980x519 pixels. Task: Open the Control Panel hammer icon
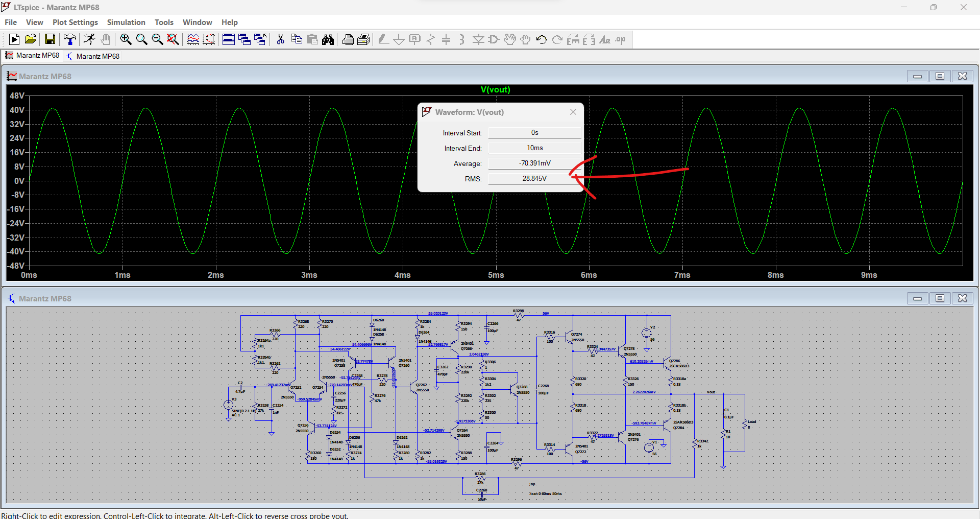coord(70,39)
